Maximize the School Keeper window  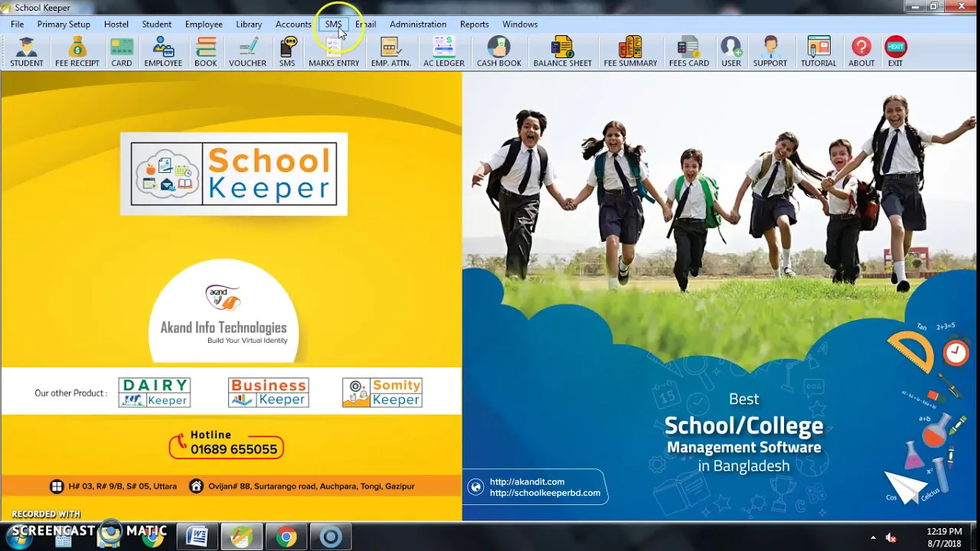click(x=934, y=6)
